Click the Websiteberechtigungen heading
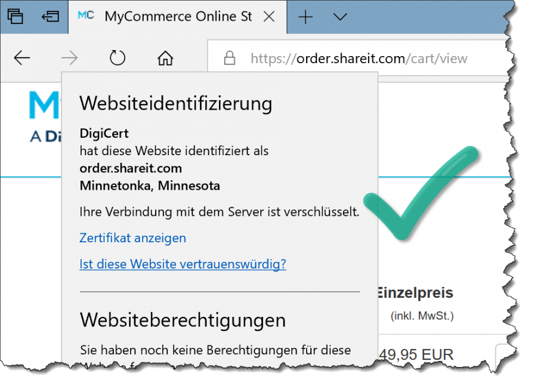 point(183,320)
